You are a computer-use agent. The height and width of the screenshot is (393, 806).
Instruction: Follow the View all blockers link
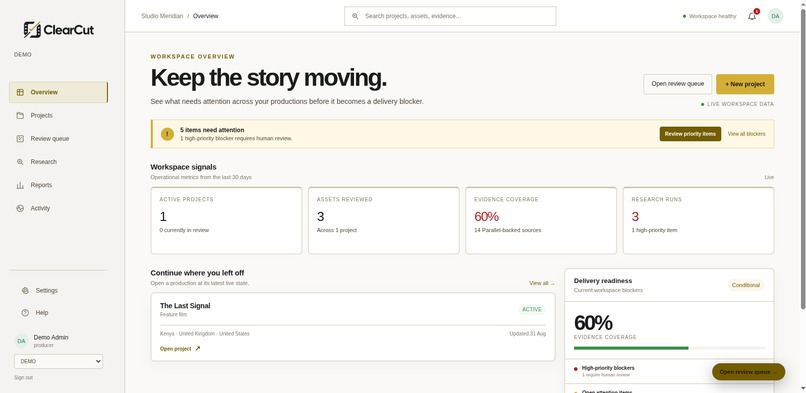click(746, 134)
